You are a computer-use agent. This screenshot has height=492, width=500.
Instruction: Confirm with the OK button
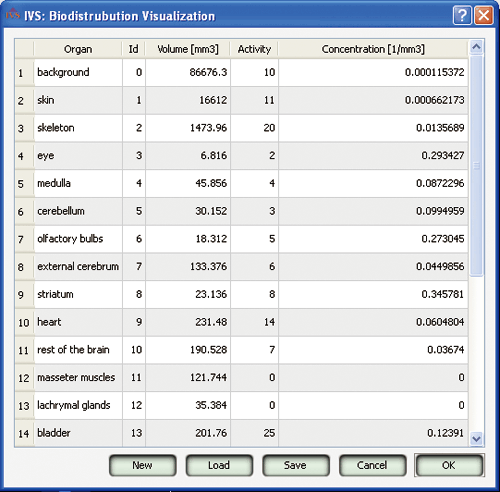coord(449,465)
